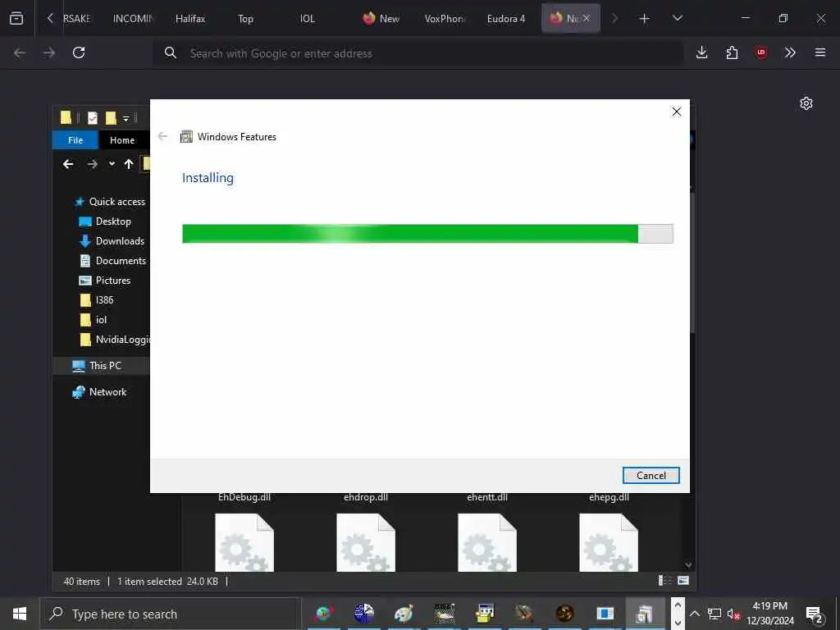Screen dimensions: 840x630
Task: Select the EhDebug.dll file label
Action: tap(244, 498)
